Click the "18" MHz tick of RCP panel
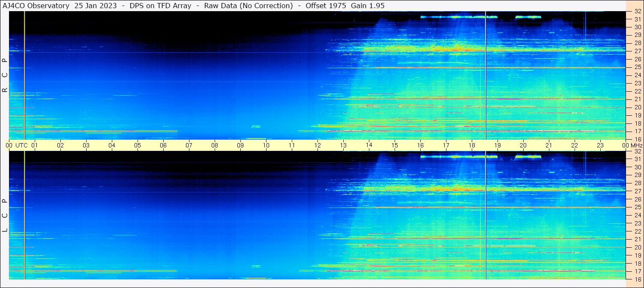This screenshot has height=288, width=644. (x=638, y=123)
